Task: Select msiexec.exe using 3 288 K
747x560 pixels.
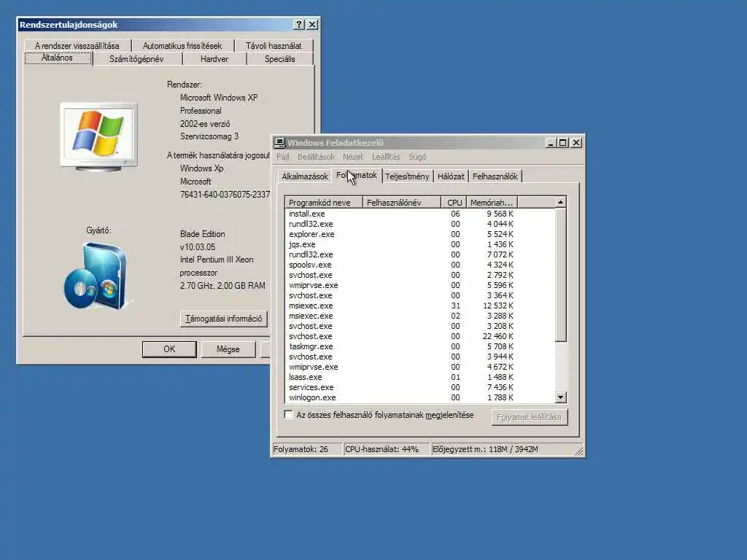Action: 420,316
